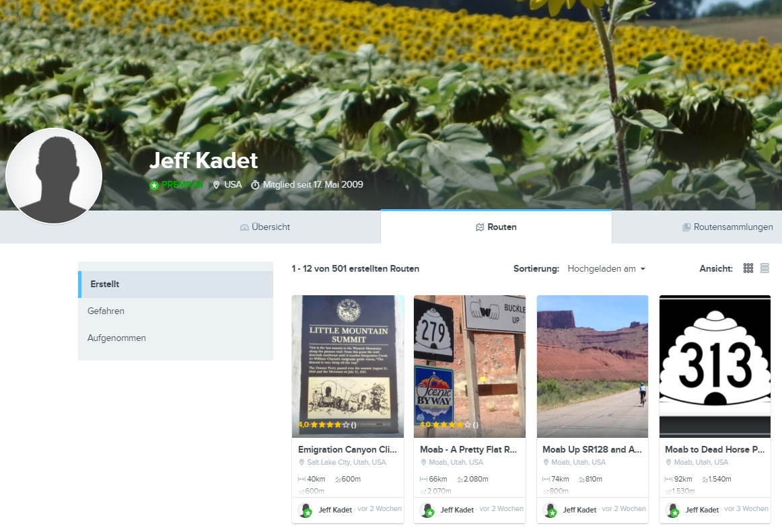The width and height of the screenshot is (782, 532).
Task: Open the Emigration Canyon route title link
Action: tap(348, 449)
